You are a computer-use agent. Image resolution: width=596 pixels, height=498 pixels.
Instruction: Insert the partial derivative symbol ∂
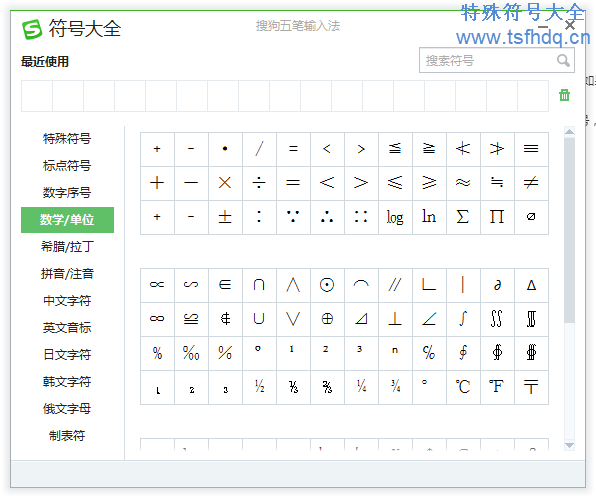point(497,285)
